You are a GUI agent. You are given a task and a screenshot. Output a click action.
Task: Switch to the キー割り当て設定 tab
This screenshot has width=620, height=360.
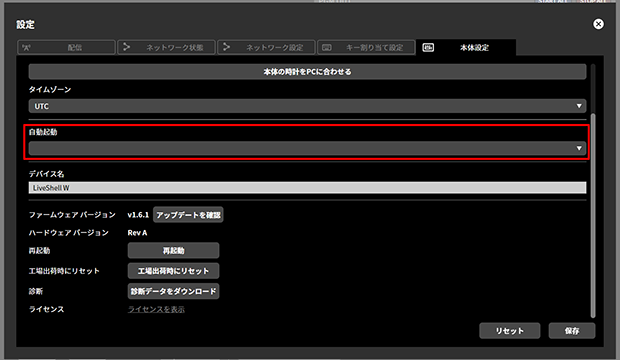pyautogui.click(x=366, y=47)
